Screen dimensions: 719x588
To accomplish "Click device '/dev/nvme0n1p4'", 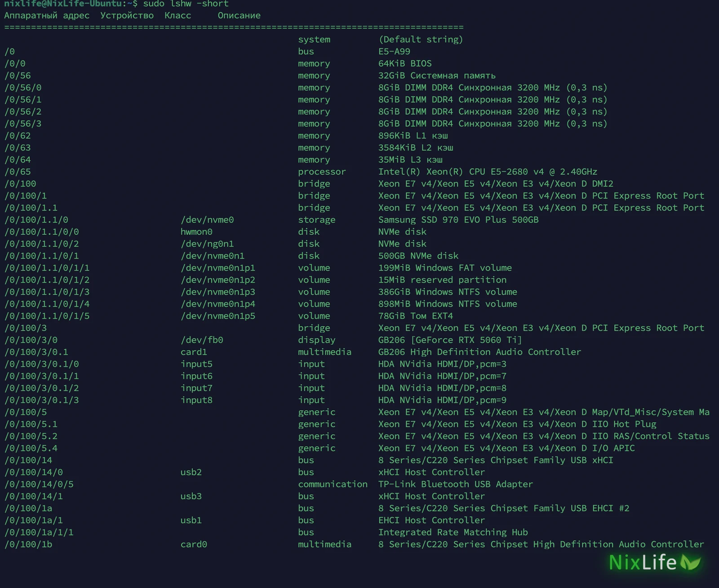I will [x=218, y=304].
